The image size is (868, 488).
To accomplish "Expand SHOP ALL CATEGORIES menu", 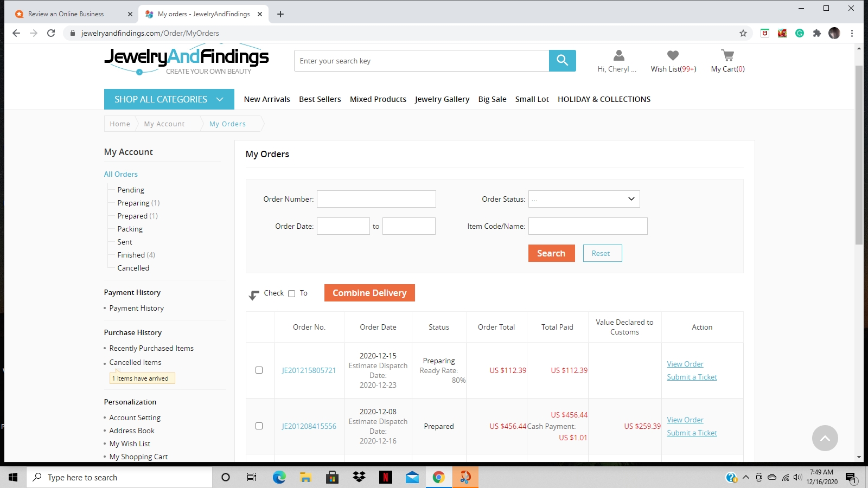I will point(169,99).
